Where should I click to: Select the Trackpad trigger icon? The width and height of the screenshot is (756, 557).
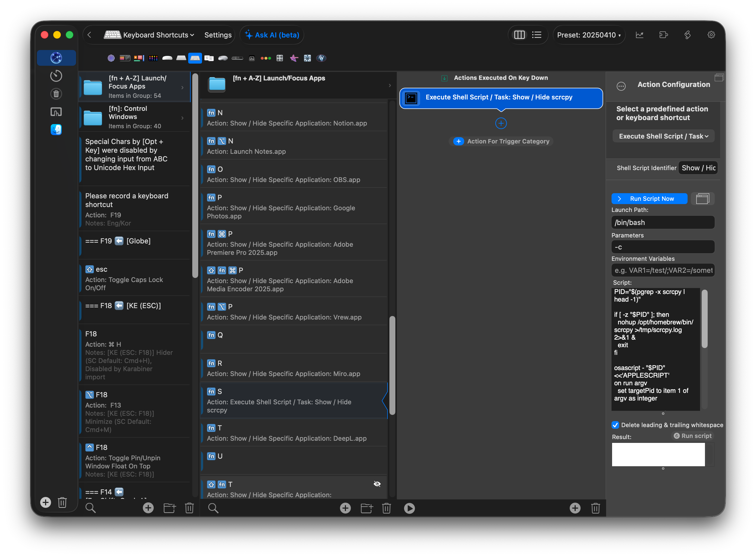[181, 58]
